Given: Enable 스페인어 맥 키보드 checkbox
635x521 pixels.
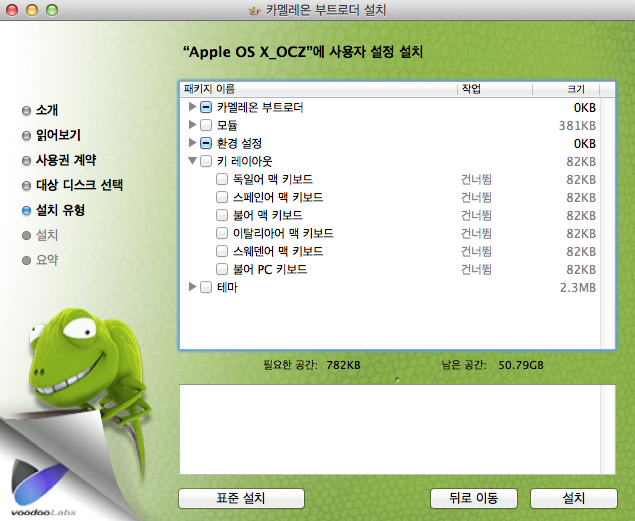Looking at the screenshot, I should click(222, 197).
